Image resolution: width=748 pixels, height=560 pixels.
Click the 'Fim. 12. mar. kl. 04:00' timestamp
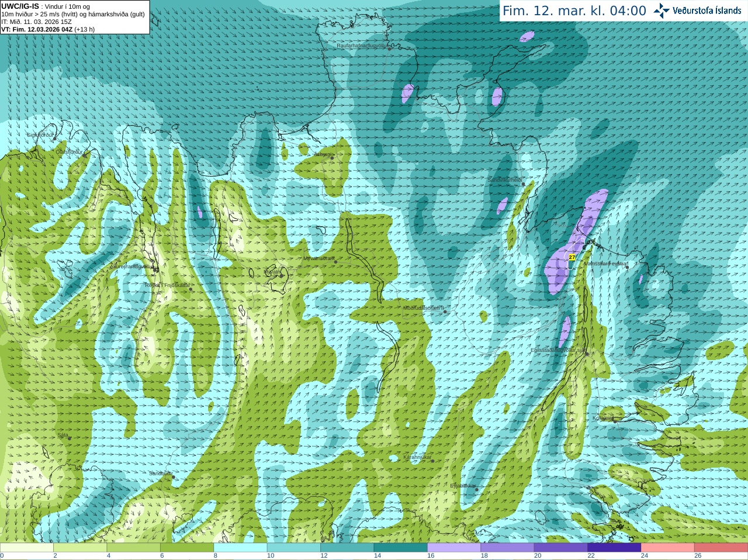(574, 11)
